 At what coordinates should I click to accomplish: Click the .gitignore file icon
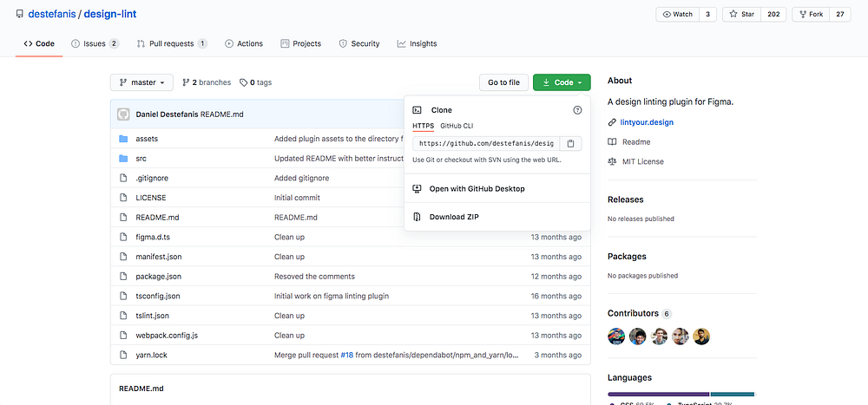[123, 178]
